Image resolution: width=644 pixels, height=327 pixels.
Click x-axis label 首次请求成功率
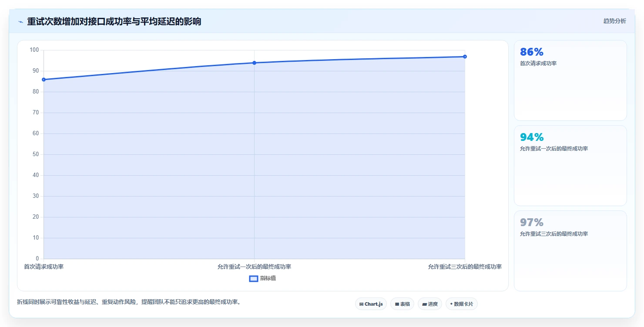(44, 267)
